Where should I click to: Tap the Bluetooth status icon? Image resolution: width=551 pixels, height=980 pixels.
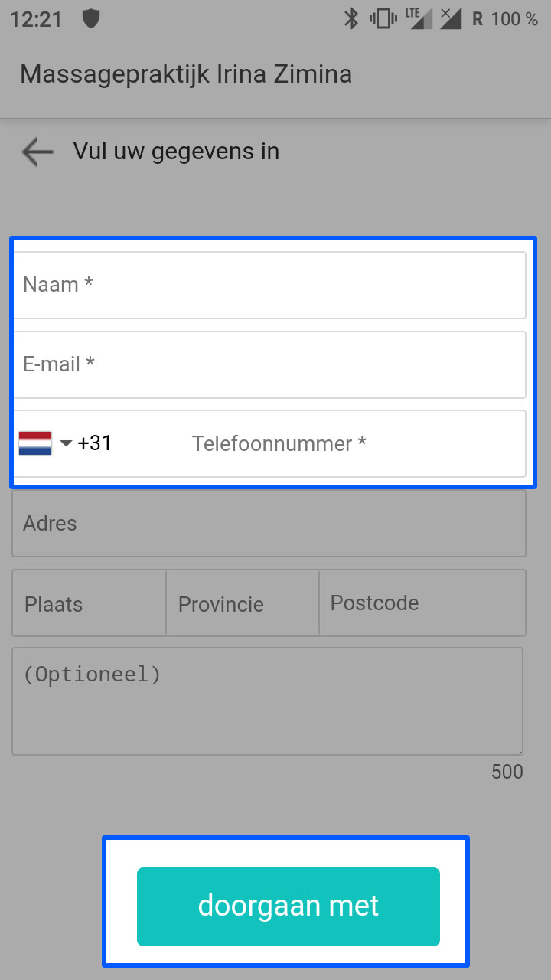tap(351, 18)
